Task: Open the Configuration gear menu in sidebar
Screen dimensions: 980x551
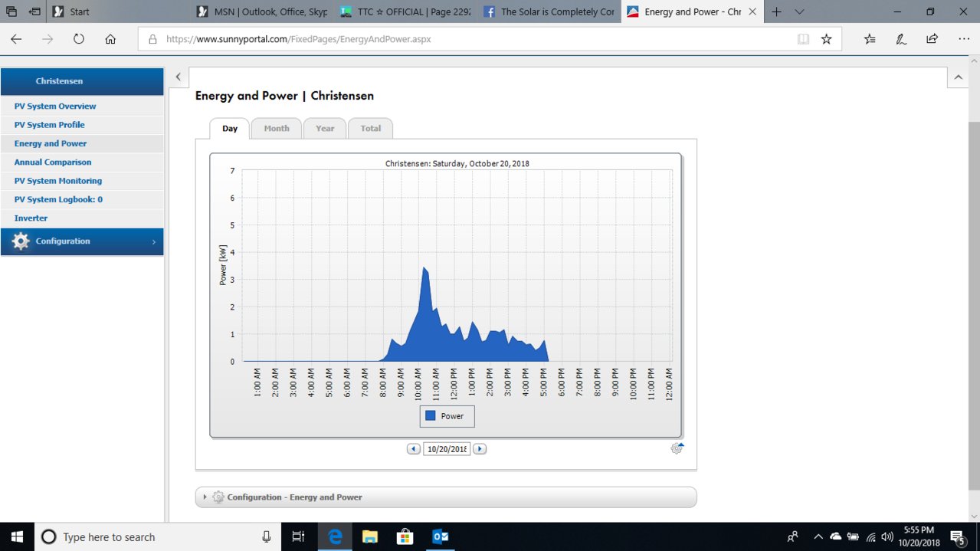Action: tap(82, 241)
